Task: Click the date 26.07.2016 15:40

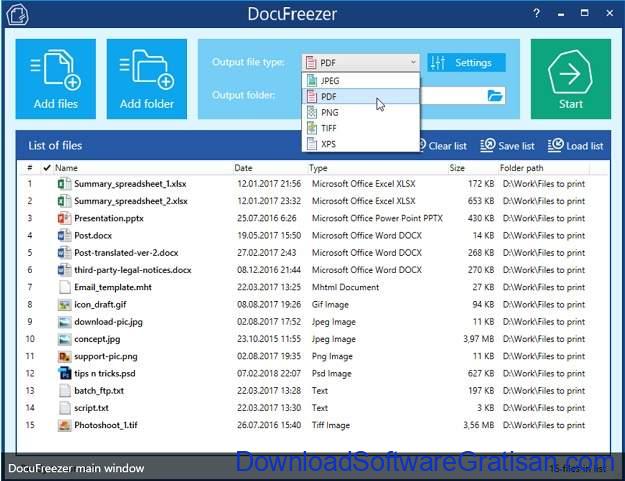Action: tap(269, 425)
